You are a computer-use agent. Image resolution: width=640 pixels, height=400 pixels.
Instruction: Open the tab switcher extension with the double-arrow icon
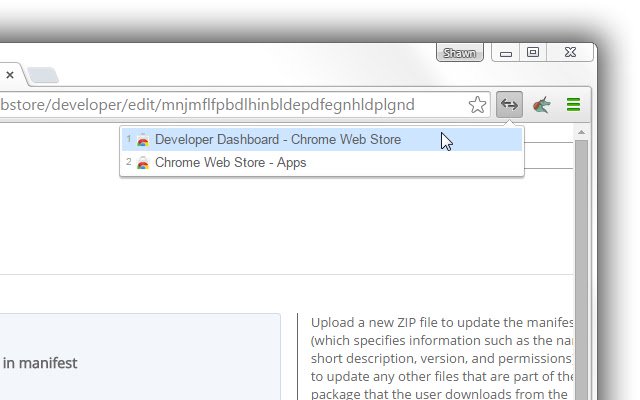pyautogui.click(x=509, y=104)
